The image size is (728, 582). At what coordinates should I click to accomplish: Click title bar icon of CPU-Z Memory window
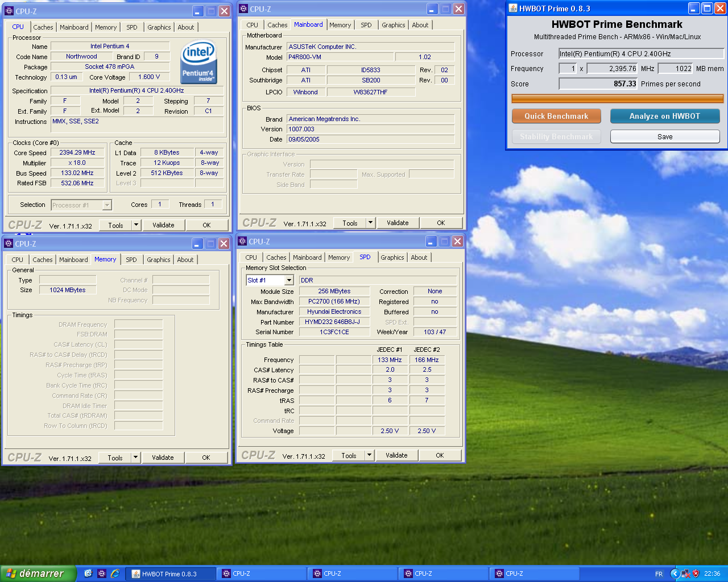tap(9, 243)
